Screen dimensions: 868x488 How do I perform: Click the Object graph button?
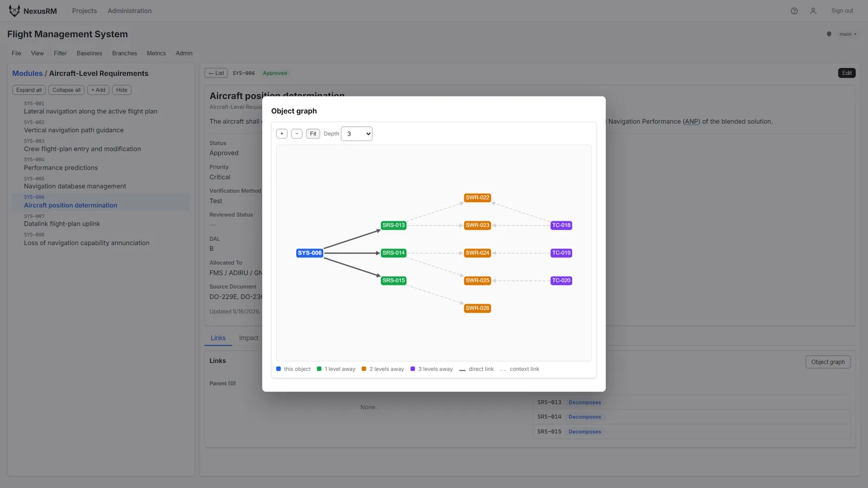[x=828, y=362]
